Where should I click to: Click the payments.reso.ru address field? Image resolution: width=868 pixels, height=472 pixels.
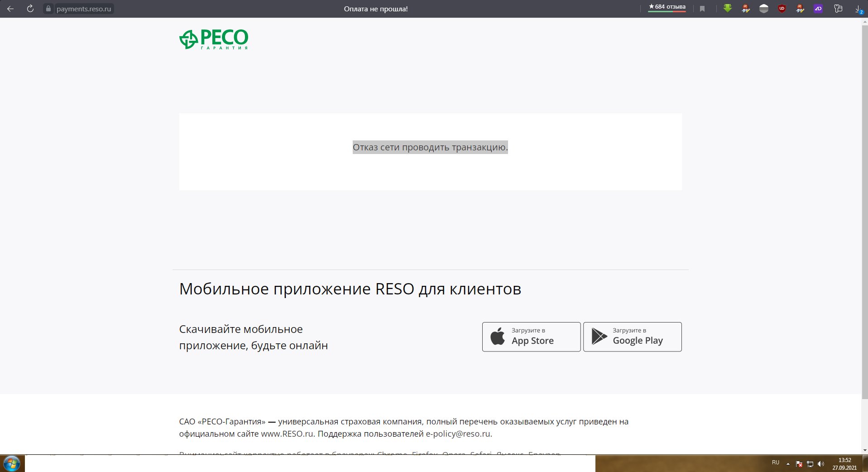pyautogui.click(x=84, y=9)
